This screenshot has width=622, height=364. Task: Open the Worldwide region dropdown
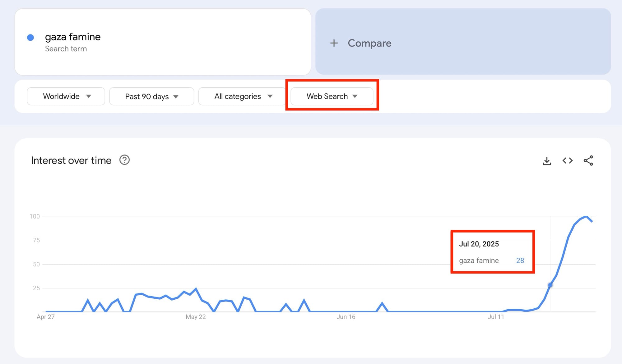point(66,96)
